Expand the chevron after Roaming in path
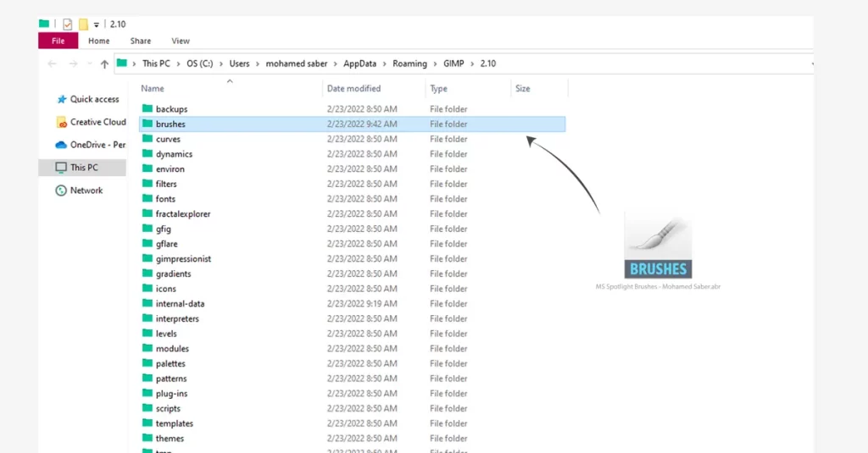868x453 pixels. (x=435, y=64)
